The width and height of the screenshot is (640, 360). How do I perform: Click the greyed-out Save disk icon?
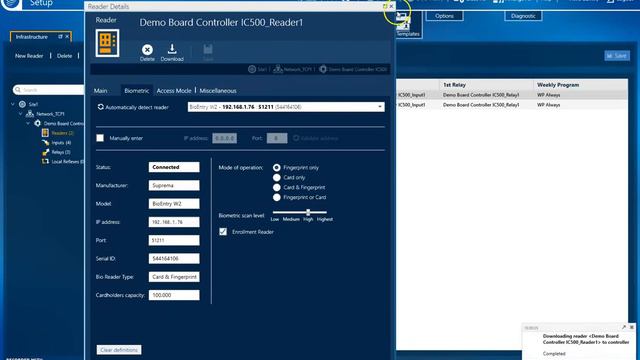208,49
